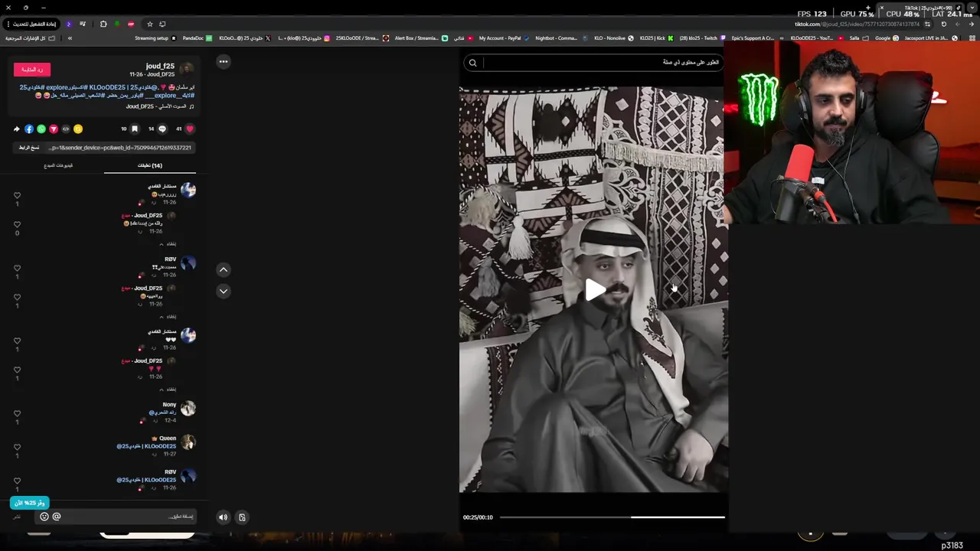Image resolution: width=980 pixels, height=551 pixels.
Task: Go to previous video with up arrow
Action: tap(224, 269)
